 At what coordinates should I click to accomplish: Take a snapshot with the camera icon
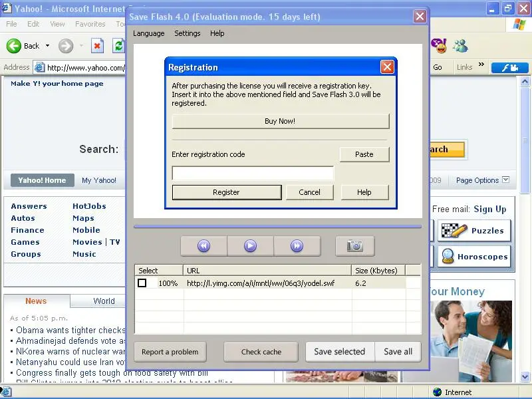click(x=355, y=245)
